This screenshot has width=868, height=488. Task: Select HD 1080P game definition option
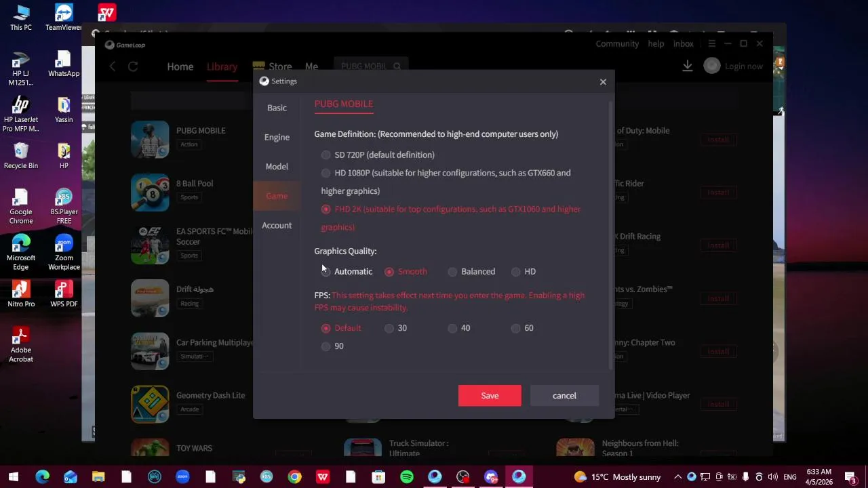(326, 173)
